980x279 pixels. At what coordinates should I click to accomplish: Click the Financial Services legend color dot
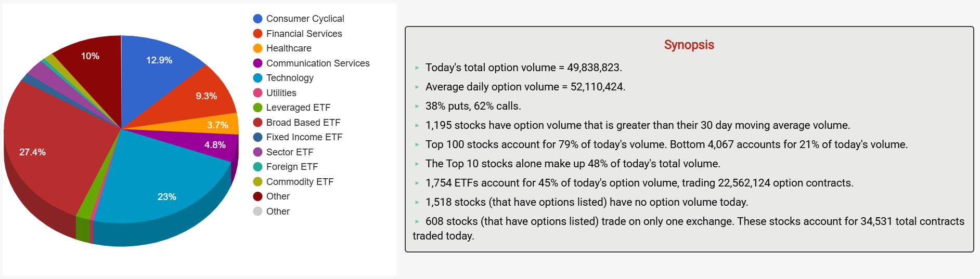pos(257,34)
